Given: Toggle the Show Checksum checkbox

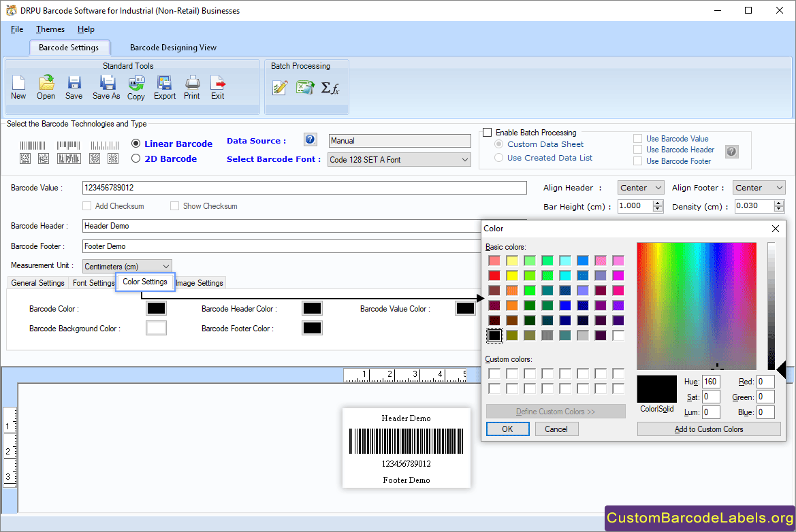Looking at the screenshot, I should point(174,206).
